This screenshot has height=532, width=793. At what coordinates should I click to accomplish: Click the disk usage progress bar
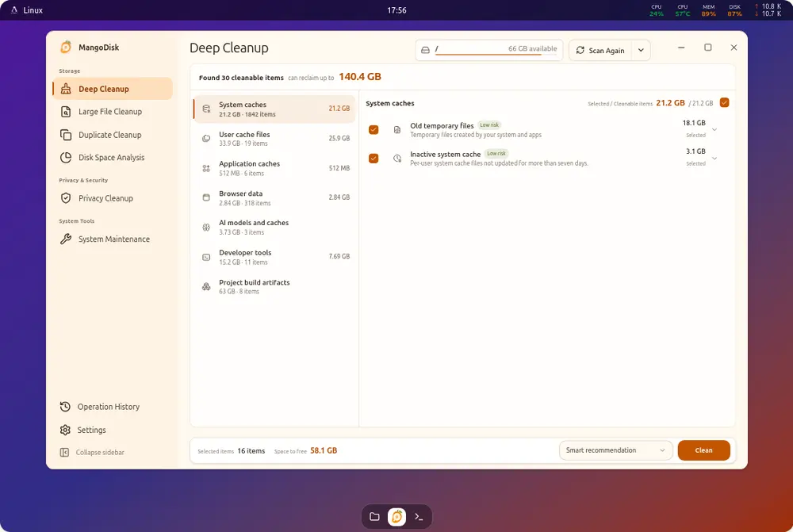(496, 55)
